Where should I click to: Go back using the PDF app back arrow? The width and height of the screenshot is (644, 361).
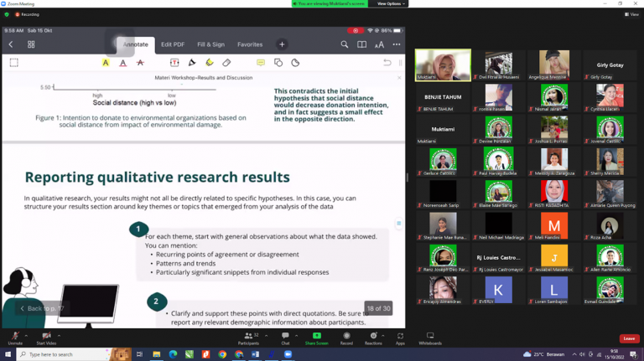pos(11,44)
